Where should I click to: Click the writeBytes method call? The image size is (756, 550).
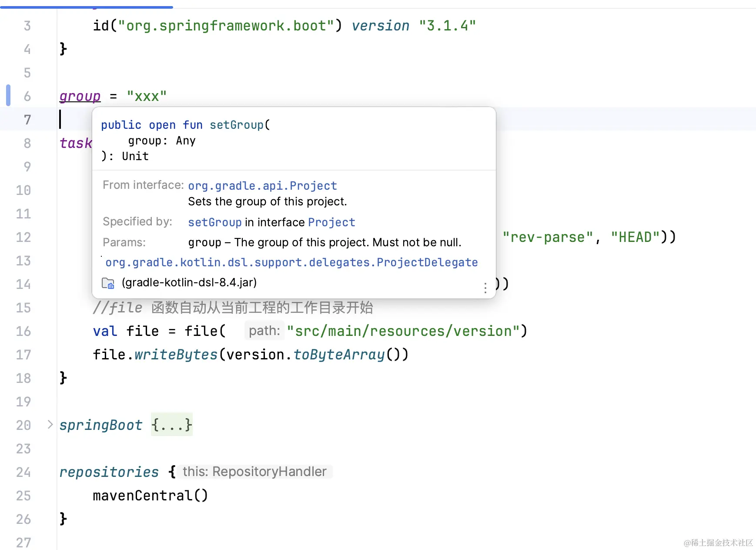[x=176, y=355]
